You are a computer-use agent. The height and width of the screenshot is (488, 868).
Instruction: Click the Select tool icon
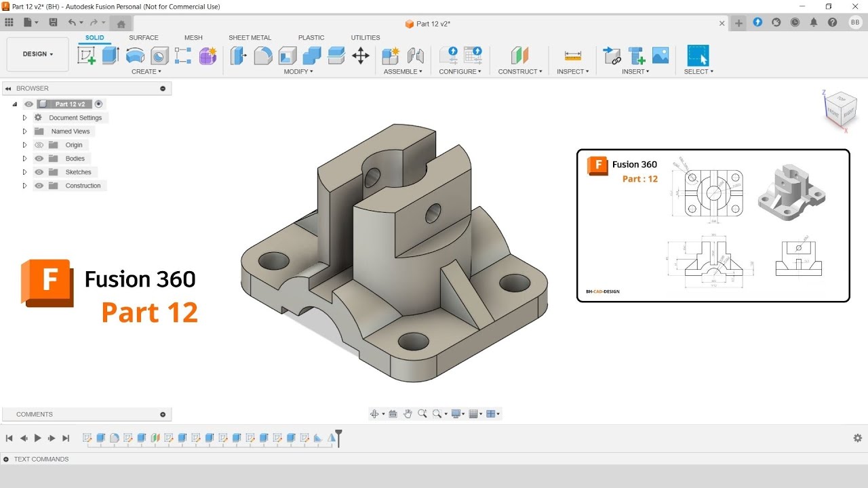point(698,56)
